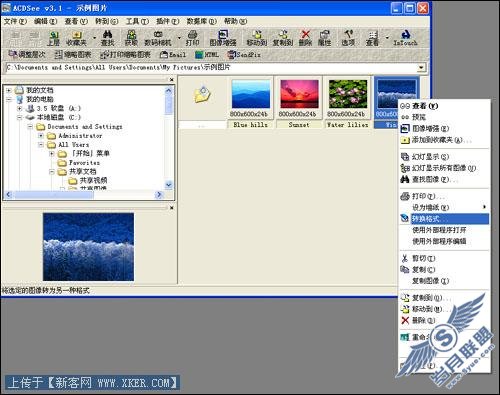Open the 数码相机 dropdown arrow
Viewport: 500px width, 395px height.
[179, 38]
